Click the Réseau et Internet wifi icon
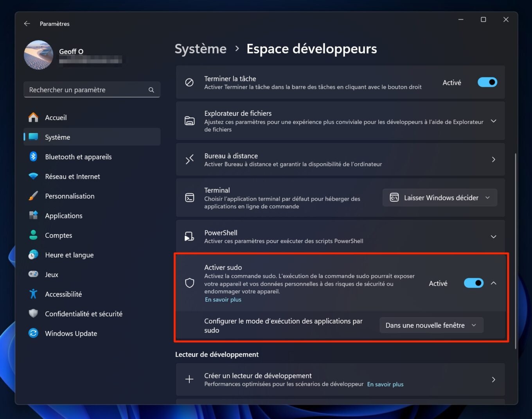Screen dimensions: 532x419 34,176
